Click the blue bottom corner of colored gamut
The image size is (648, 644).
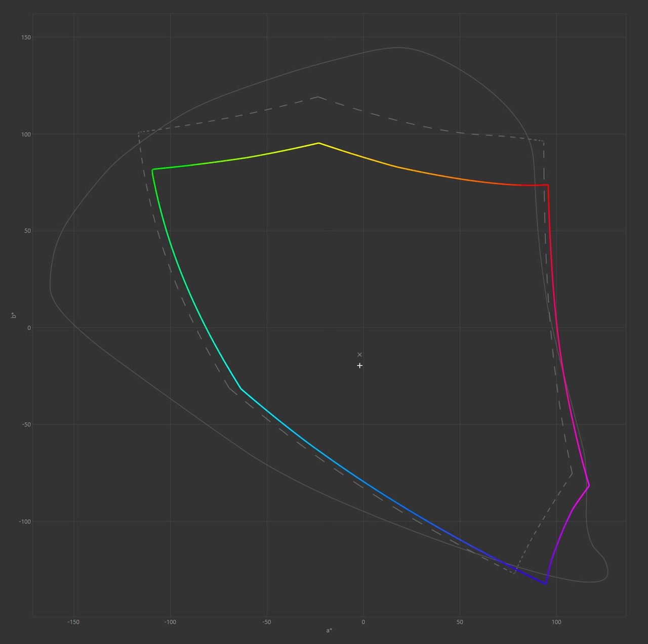click(545, 584)
